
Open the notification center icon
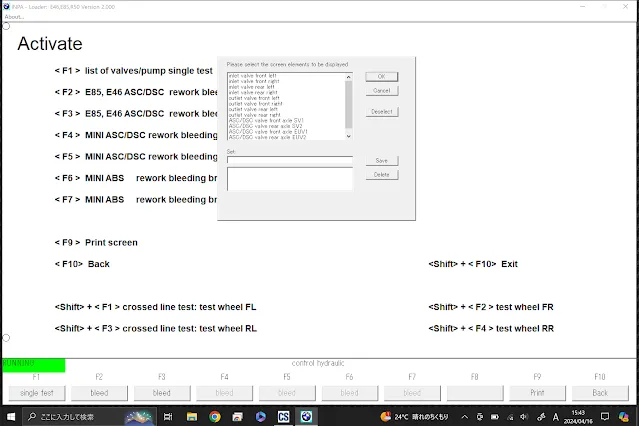(605, 417)
